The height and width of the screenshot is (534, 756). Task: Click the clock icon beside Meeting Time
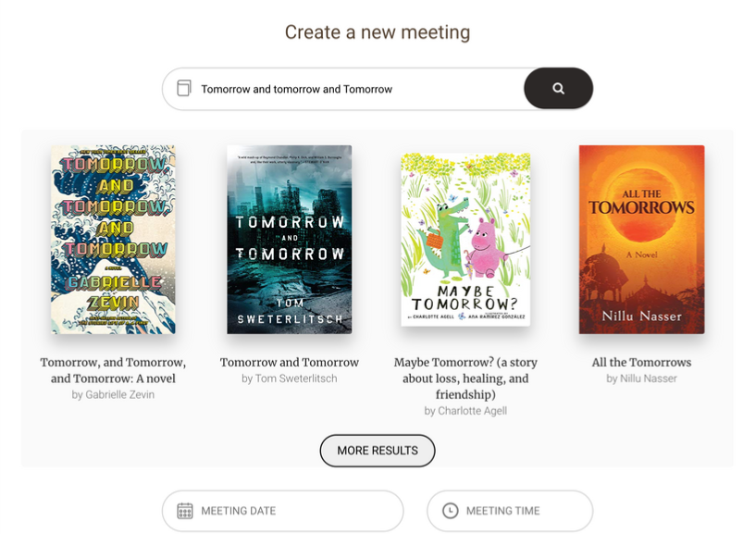(x=451, y=511)
